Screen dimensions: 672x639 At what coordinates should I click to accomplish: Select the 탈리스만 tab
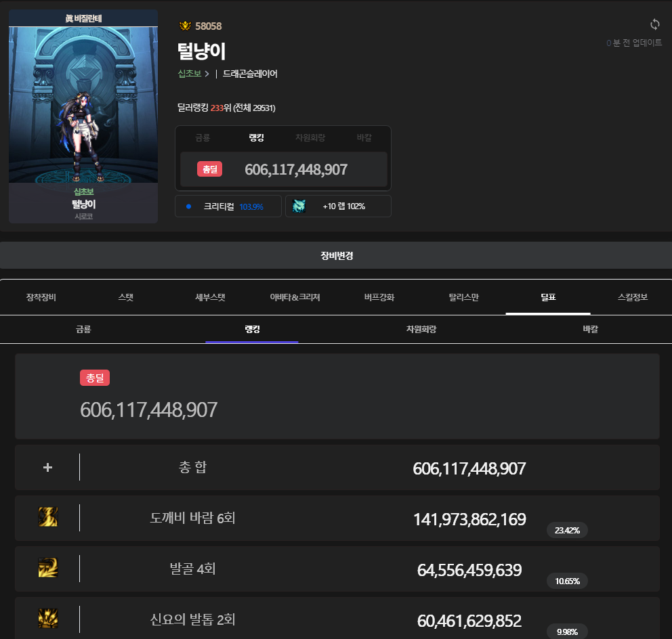[463, 297]
